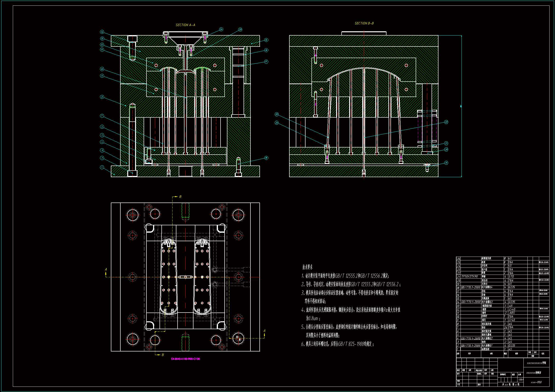Select balloon 22 in Section B-B

tap(446, 122)
